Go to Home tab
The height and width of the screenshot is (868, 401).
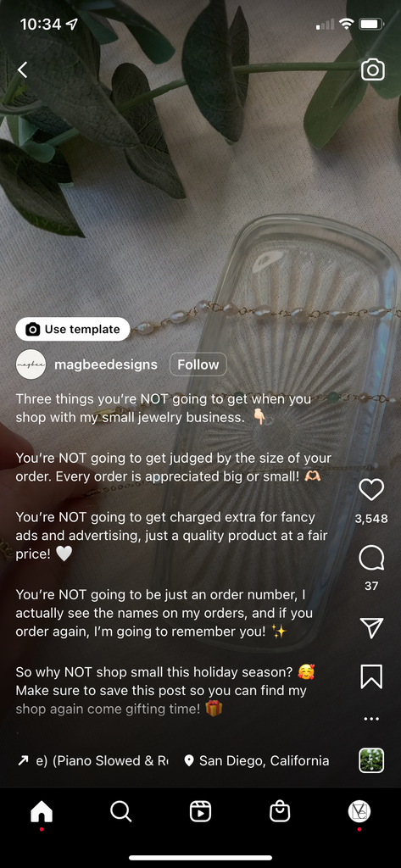42,812
